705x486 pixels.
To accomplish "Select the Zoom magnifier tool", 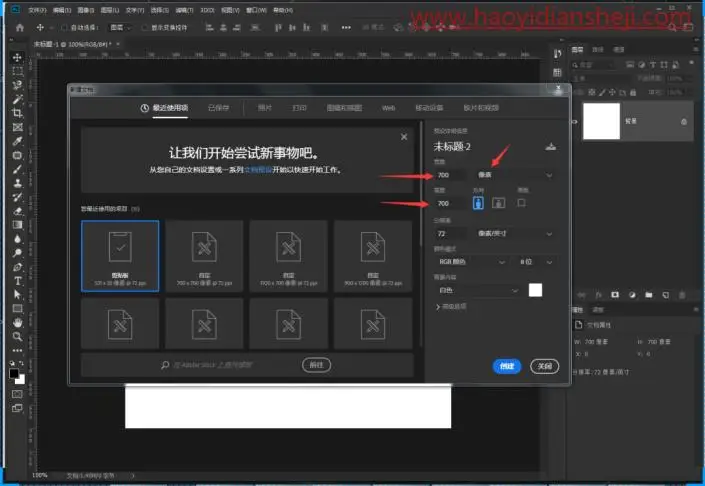I will click(17, 336).
